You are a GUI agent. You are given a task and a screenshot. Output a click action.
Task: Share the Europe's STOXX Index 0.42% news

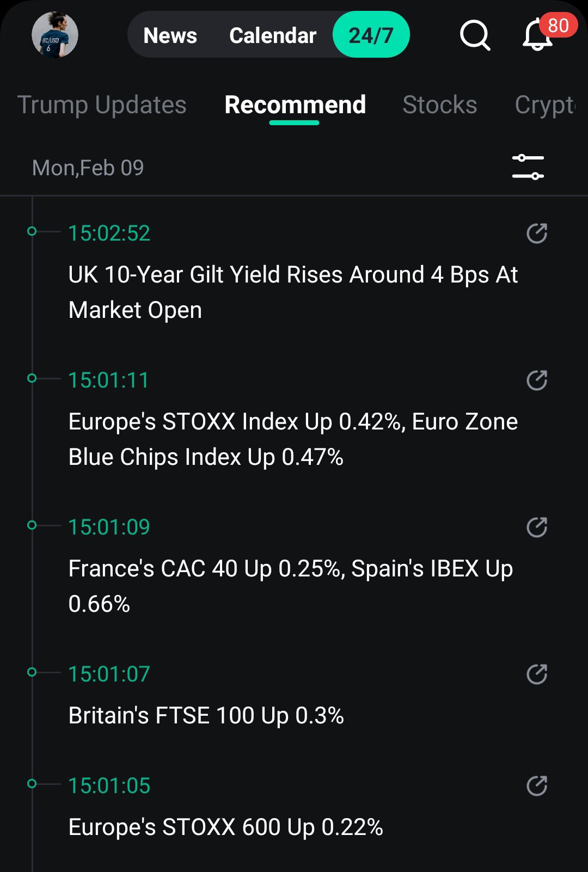pyautogui.click(x=536, y=380)
